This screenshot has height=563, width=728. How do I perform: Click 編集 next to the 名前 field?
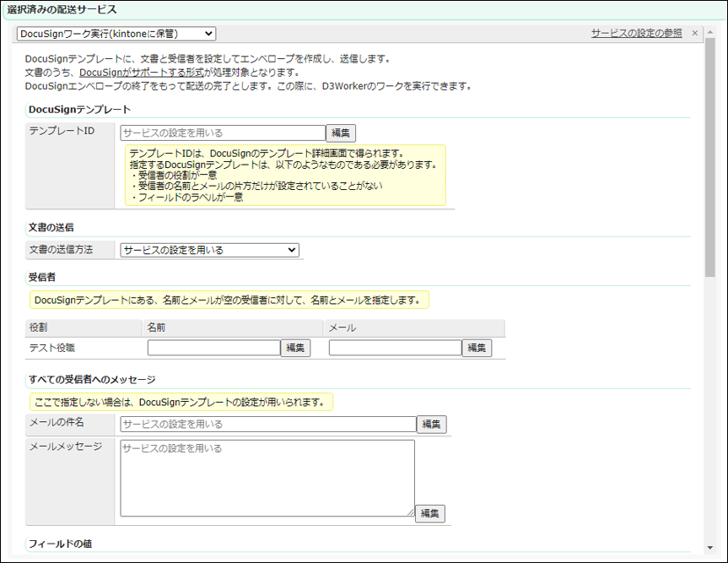point(295,348)
